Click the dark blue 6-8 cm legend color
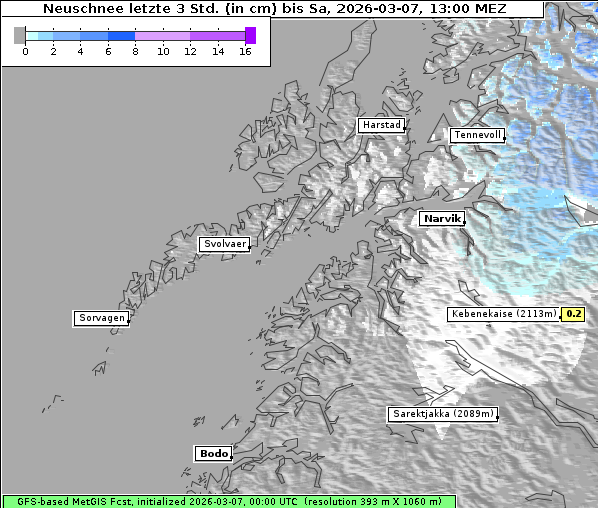The image size is (598, 508). pyautogui.click(x=121, y=36)
